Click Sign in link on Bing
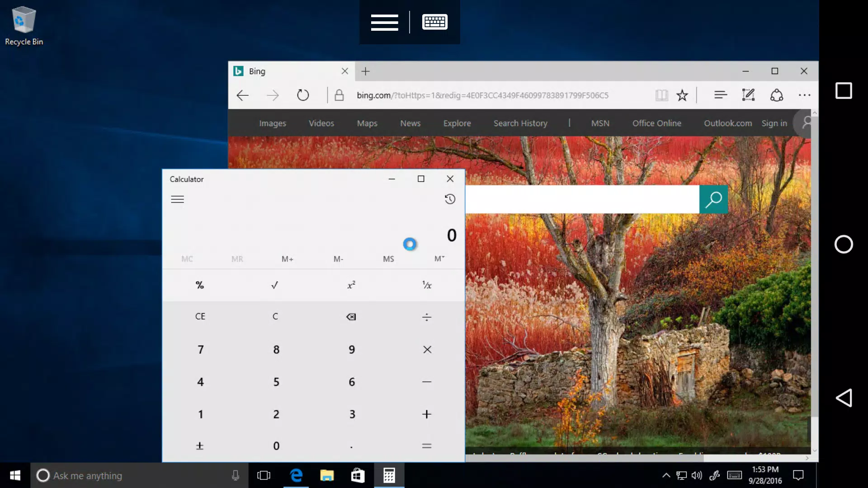Viewport: 868px width, 488px height. [774, 123]
